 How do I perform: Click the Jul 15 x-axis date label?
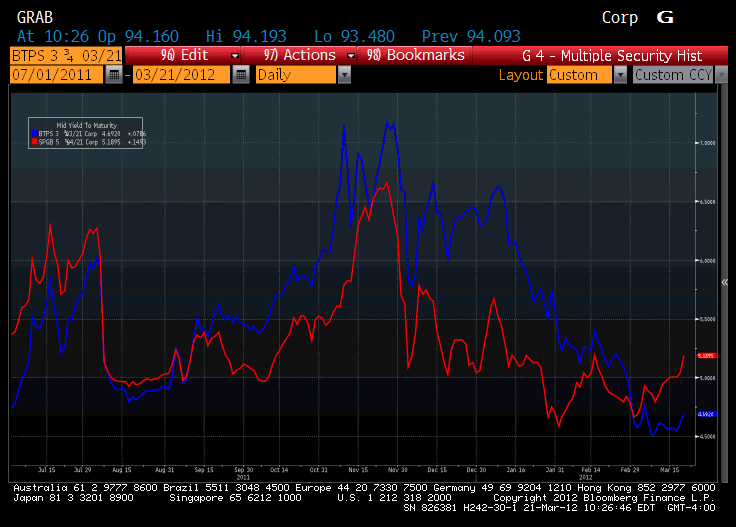click(x=46, y=470)
